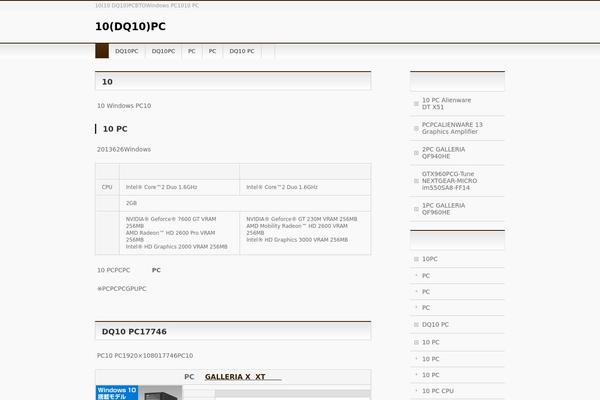Screen dimensions: 600x400
Task: Select Intel HD Graphics 3000 VRAM text
Action: (x=297, y=240)
